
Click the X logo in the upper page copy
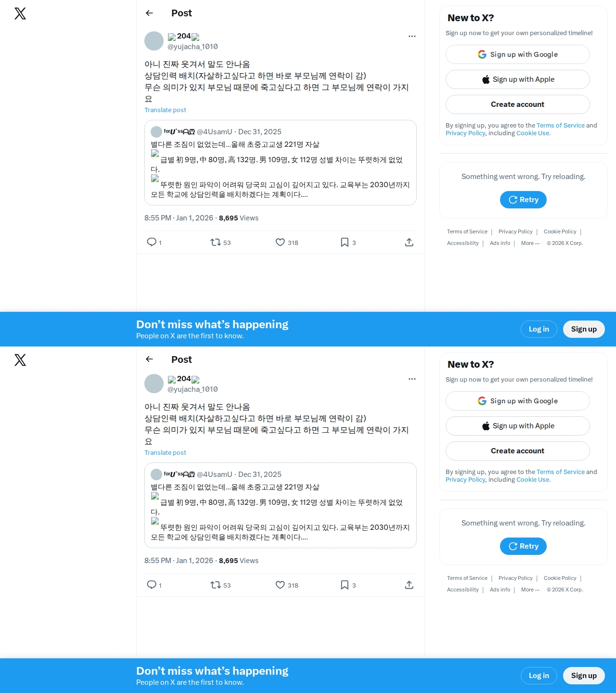(20, 13)
